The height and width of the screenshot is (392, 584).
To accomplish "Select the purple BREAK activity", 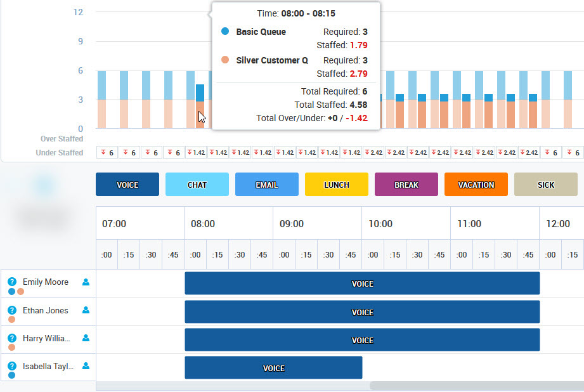I will [x=406, y=185].
